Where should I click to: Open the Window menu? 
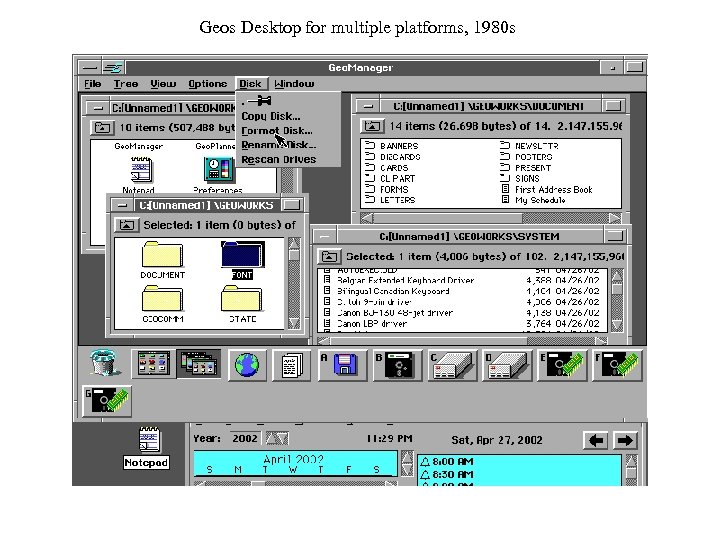point(294,84)
